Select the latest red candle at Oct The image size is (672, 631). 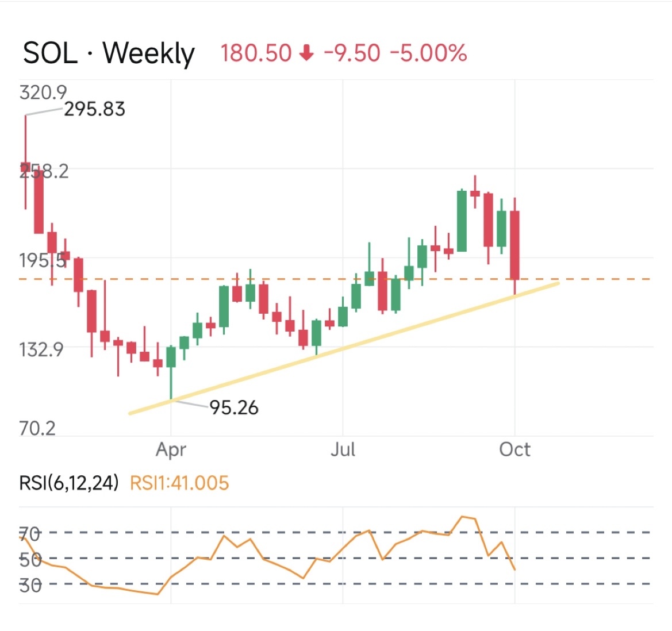tap(514, 244)
